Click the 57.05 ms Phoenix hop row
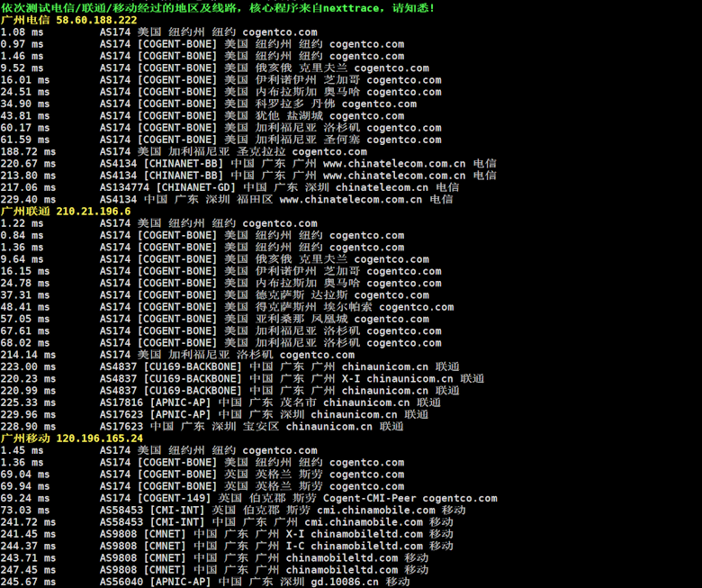 [x=214, y=319]
